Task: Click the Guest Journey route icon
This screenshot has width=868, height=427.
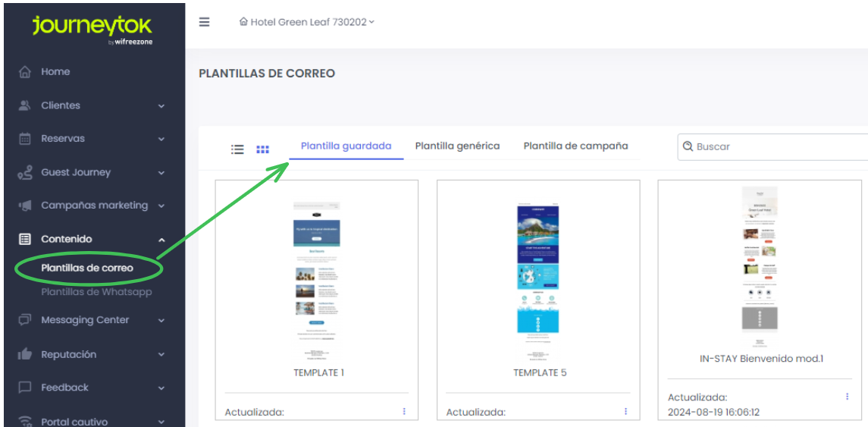Action: tap(25, 173)
